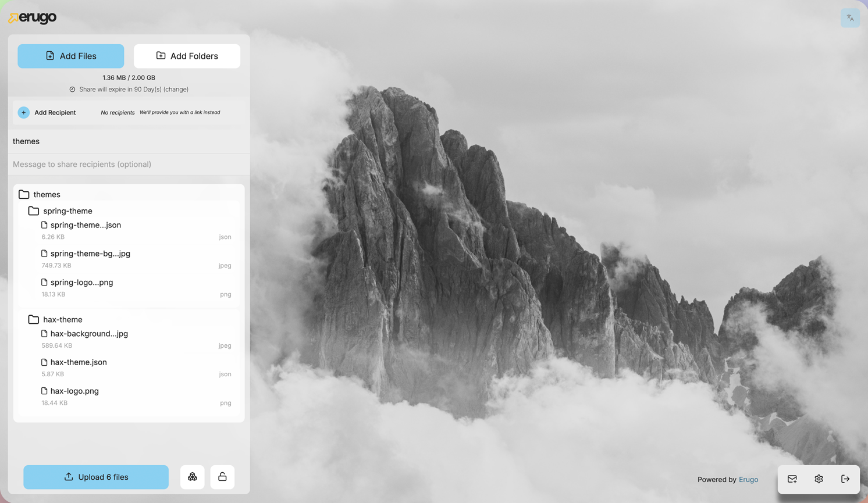
Task: Select the hax-background...jpg file
Action: (89, 334)
